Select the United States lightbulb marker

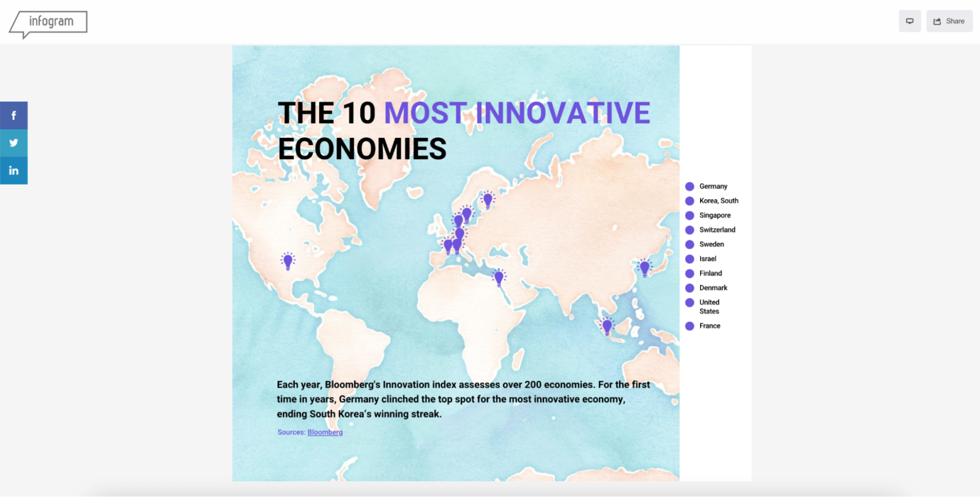pyautogui.click(x=288, y=261)
